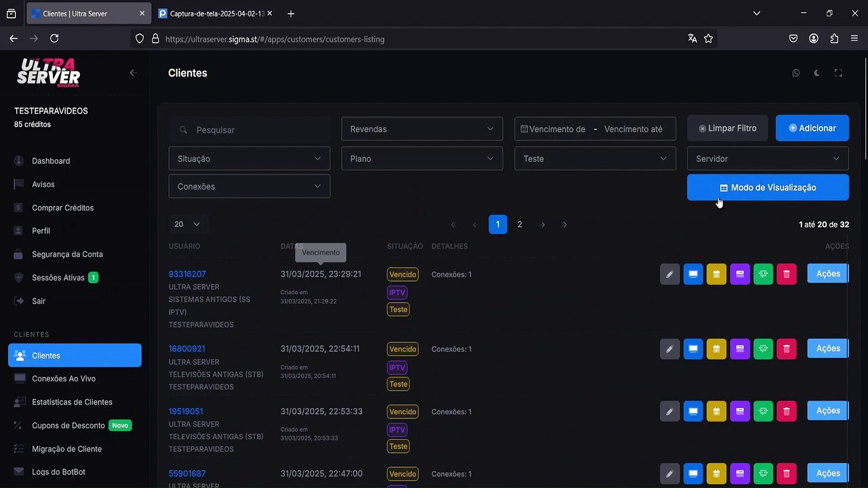The image size is (868, 488).
Task: Click Modo de Visualização button
Action: [768, 188]
